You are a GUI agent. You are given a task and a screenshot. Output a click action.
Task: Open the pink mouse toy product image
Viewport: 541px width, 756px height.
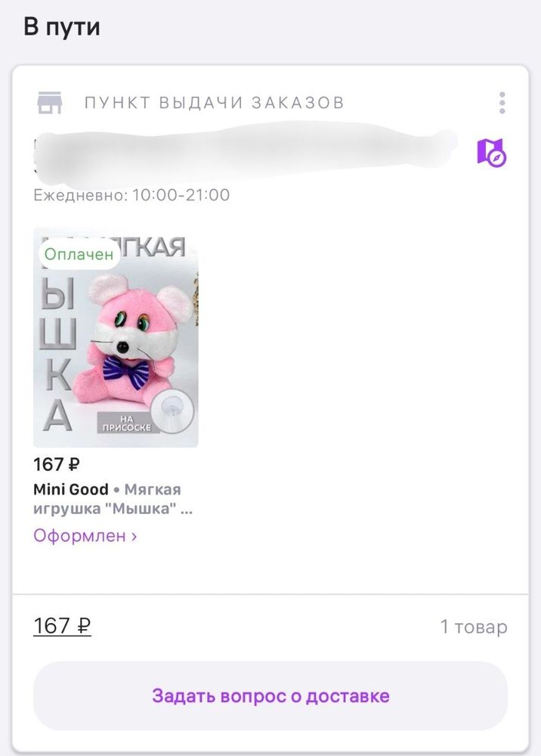coord(116,337)
